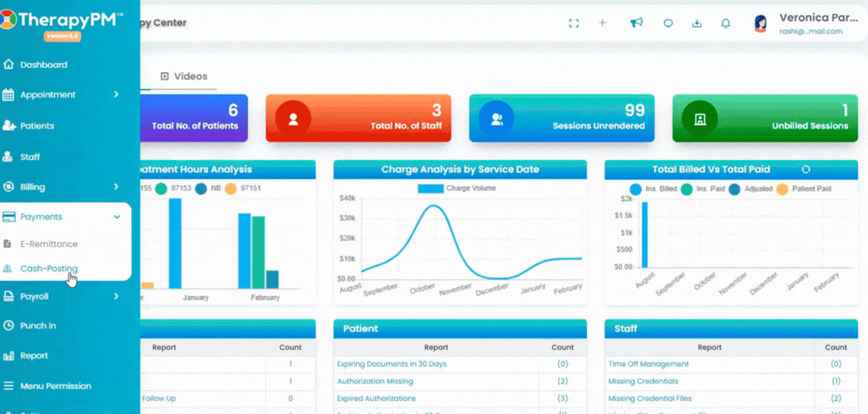
Task: Open Patients from the sidebar
Action: pos(37,126)
